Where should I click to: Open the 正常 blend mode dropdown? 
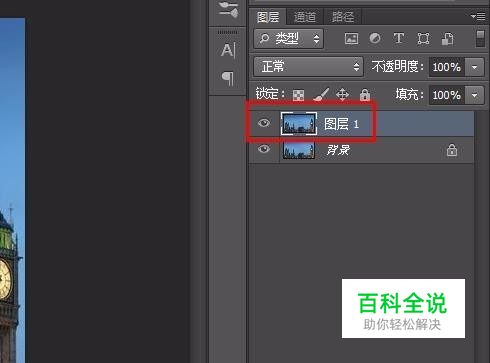click(x=308, y=67)
